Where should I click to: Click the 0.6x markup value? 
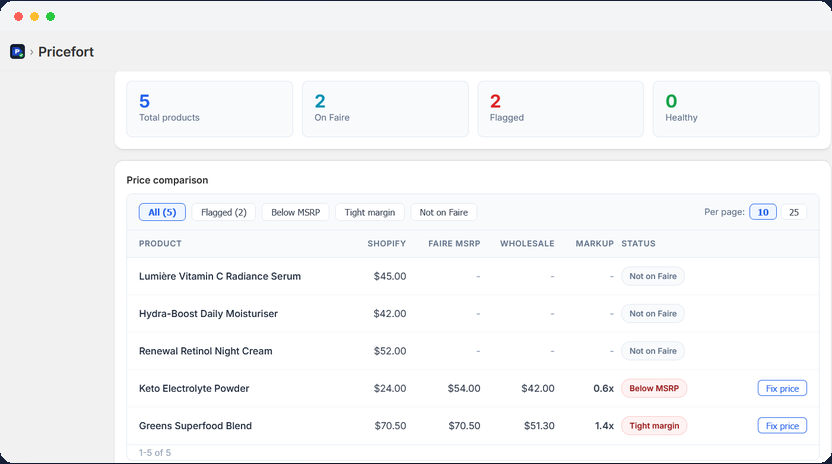pyautogui.click(x=604, y=389)
